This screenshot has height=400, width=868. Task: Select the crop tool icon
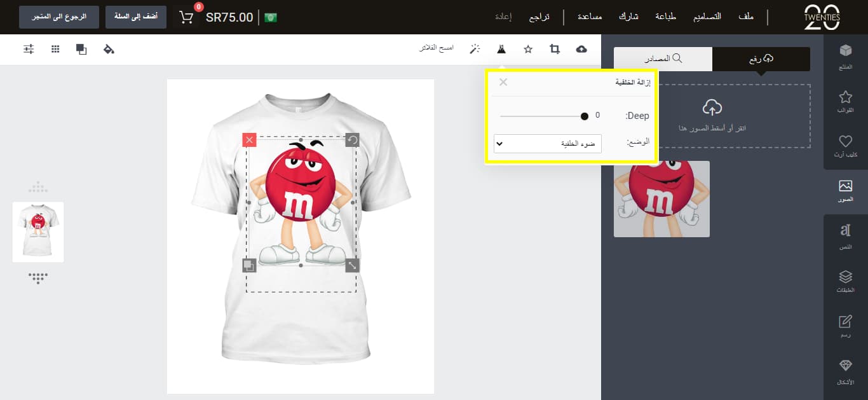(555, 49)
